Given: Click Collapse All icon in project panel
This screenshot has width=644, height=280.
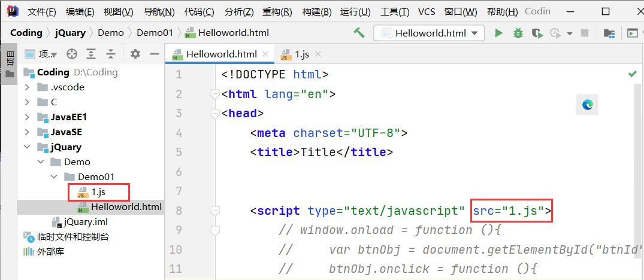Looking at the screenshot, I should (110, 54).
